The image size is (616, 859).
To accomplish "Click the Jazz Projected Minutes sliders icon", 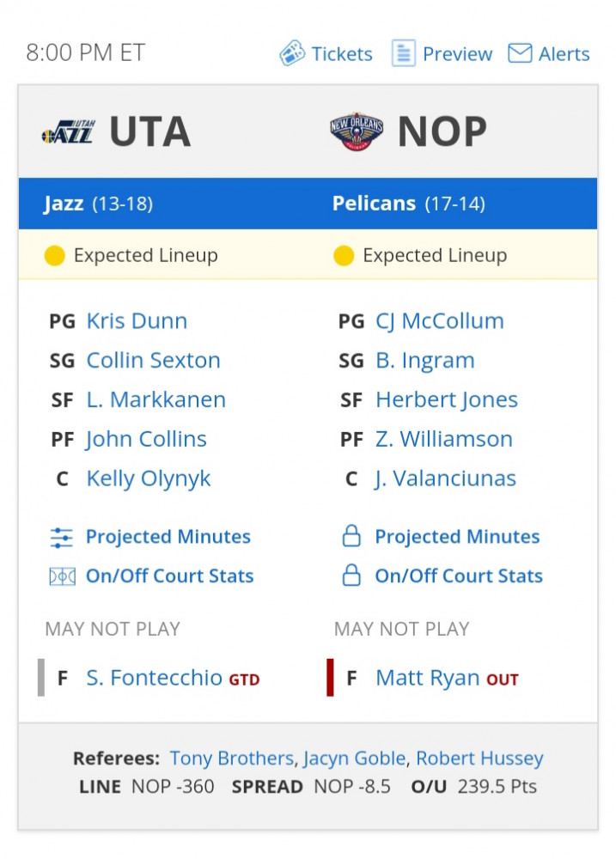I will pos(61,538).
